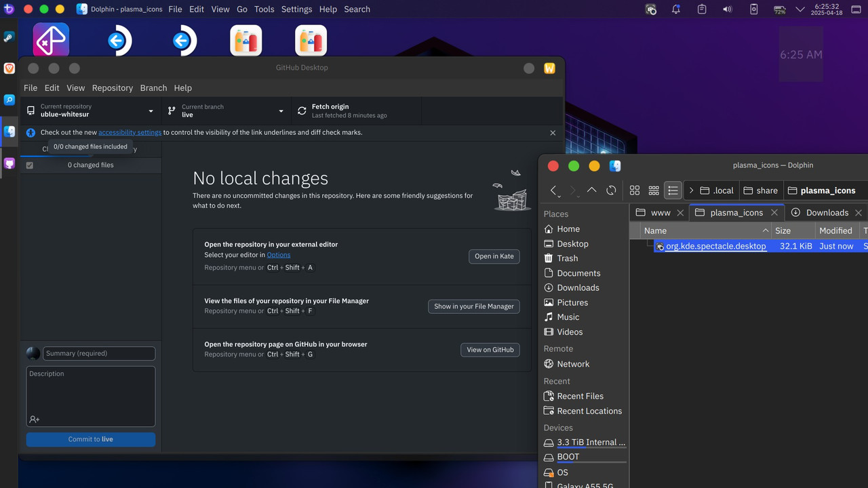The height and width of the screenshot is (488, 868).
Task: Open the purple app at the dock bottom
Action: point(9,163)
